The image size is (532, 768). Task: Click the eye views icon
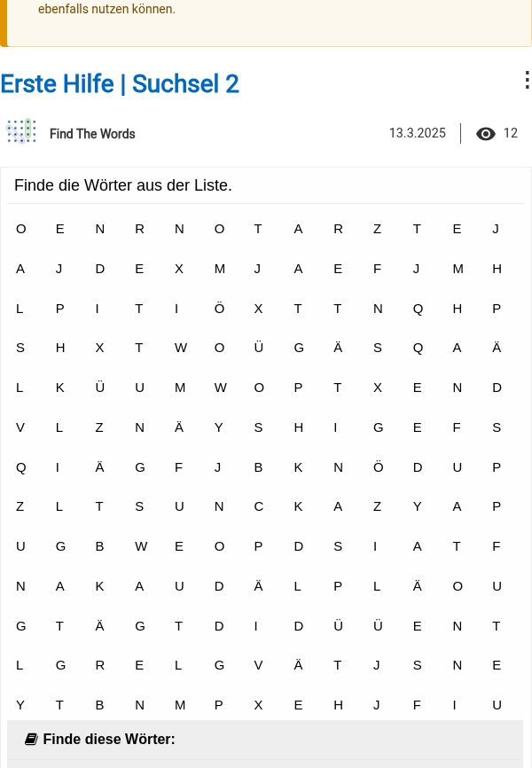click(486, 134)
